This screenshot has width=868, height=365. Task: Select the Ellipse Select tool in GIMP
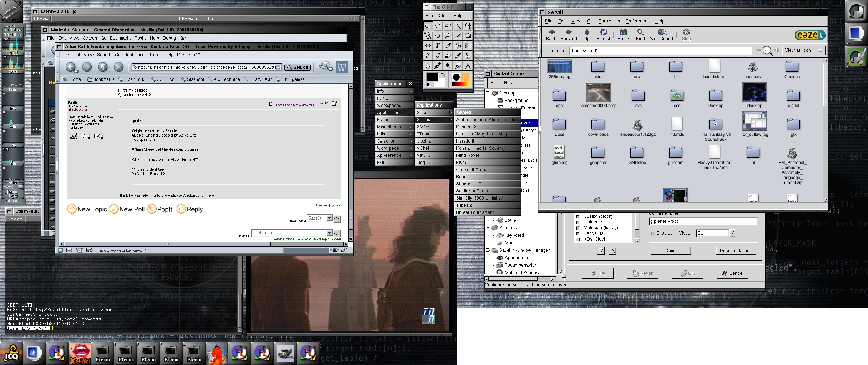tap(438, 26)
